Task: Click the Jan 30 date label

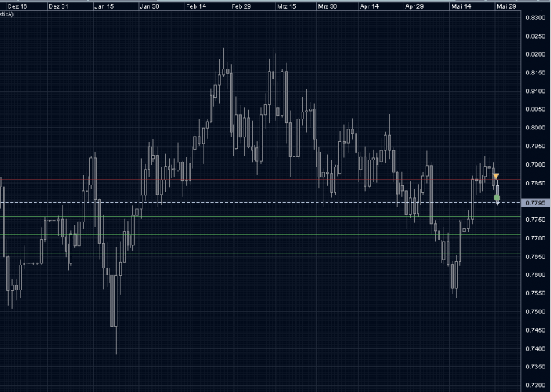Action: tap(150, 6)
